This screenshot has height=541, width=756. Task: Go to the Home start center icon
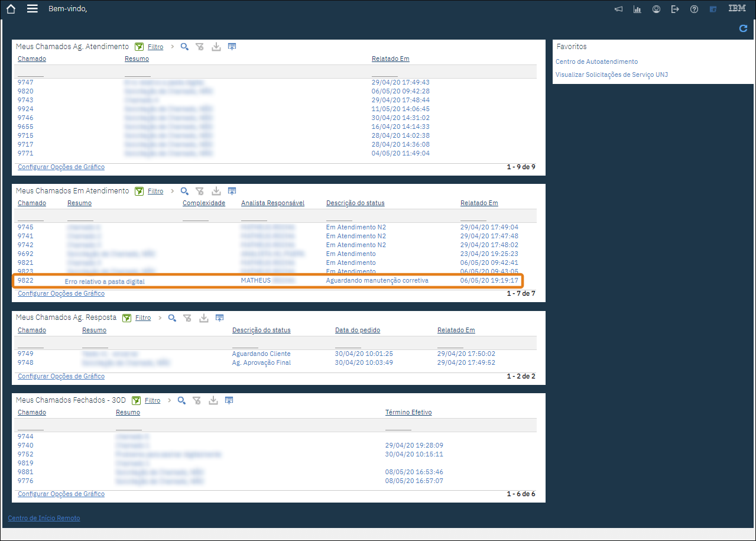pyautogui.click(x=11, y=9)
